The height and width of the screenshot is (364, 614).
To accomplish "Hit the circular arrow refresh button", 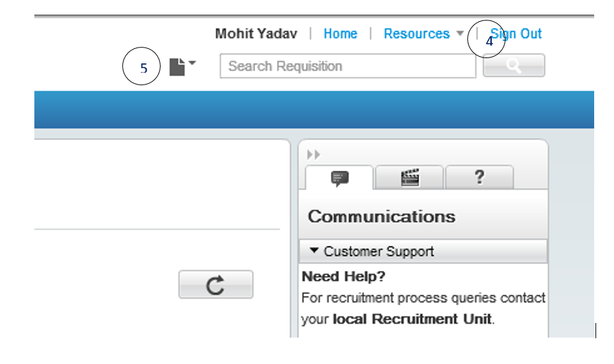I will point(215,285).
